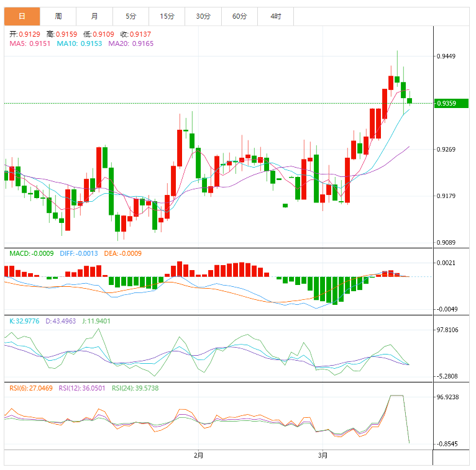The image size is (476, 470).
Task: Click the -5.2808 KDJ axis label
Action: (x=447, y=377)
